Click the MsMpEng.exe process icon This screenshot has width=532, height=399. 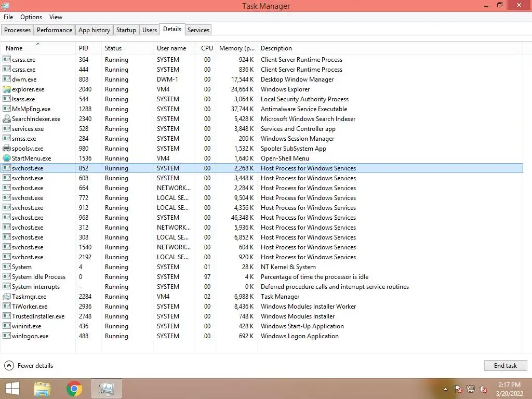coord(6,109)
